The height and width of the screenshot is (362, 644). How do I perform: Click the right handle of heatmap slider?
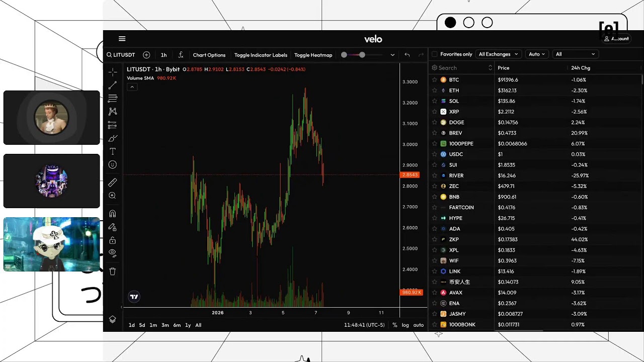362,55
